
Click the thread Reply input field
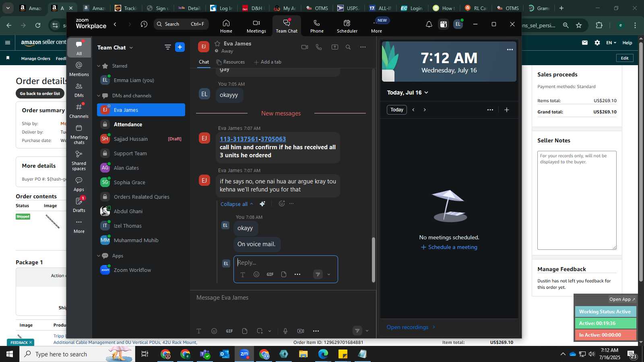pyautogui.click(x=286, y=263)
